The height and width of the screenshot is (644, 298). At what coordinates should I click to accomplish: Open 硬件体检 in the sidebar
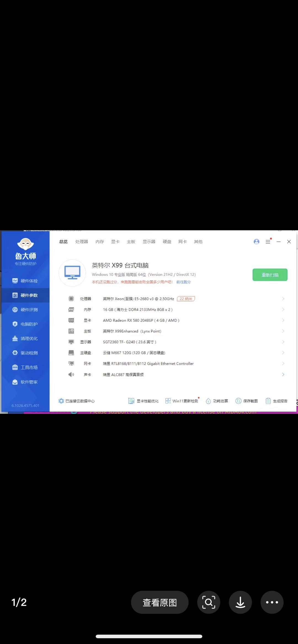(x=25, y=281)
